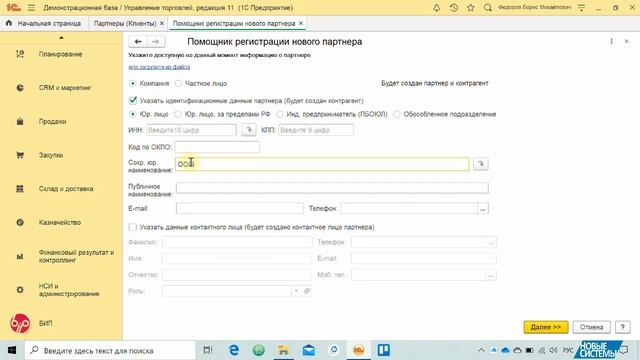The width and height of the screenshot is (640, 360).
Task: Click fill-by-INN button next to ИНН field
Action: click(x=249, y=130)
